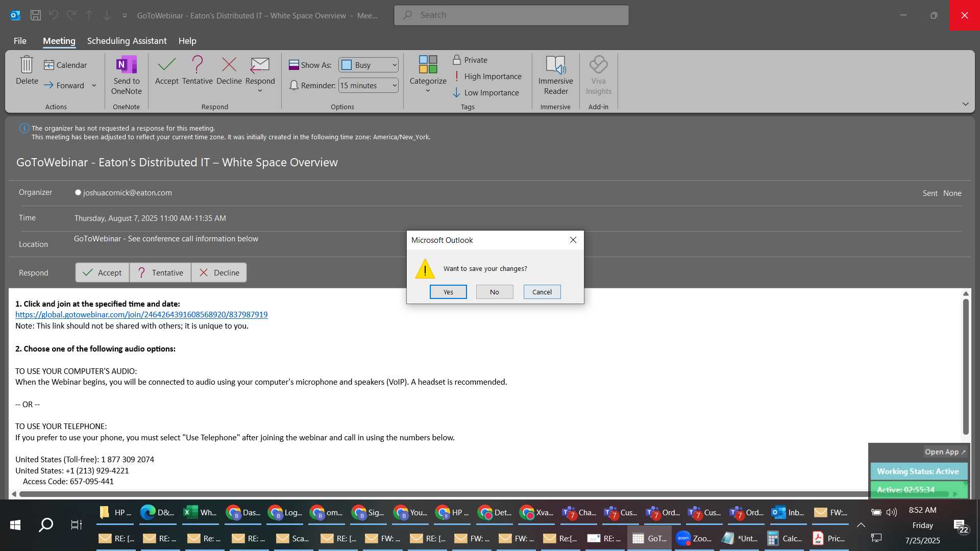Collapse the ribbon with chevron

click(965, 104)
